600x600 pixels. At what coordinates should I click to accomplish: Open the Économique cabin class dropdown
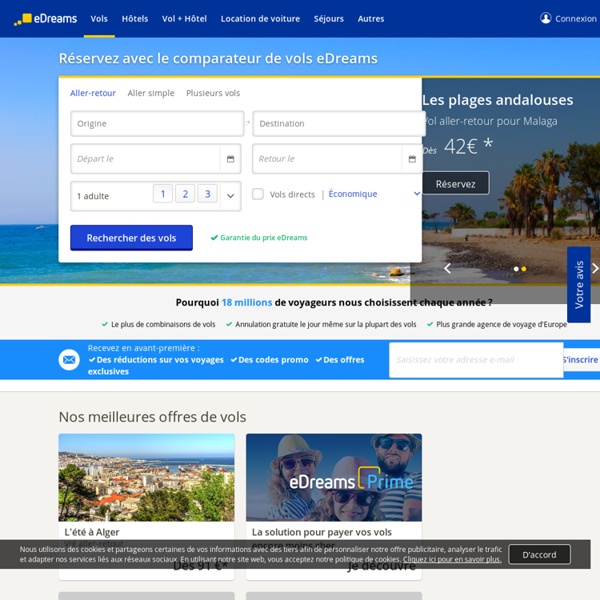pos(374,194)
